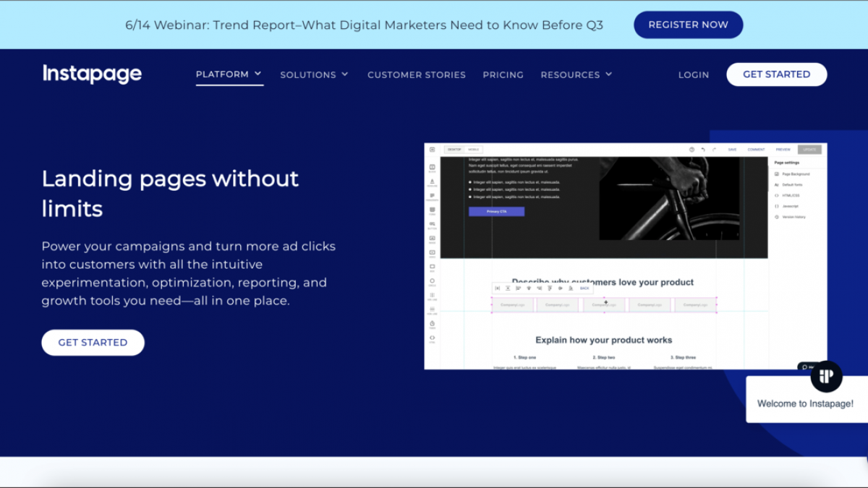Click the Landing pages without limits headline
Viewport: 868px width, 488px height.
(x=171, y=193)
